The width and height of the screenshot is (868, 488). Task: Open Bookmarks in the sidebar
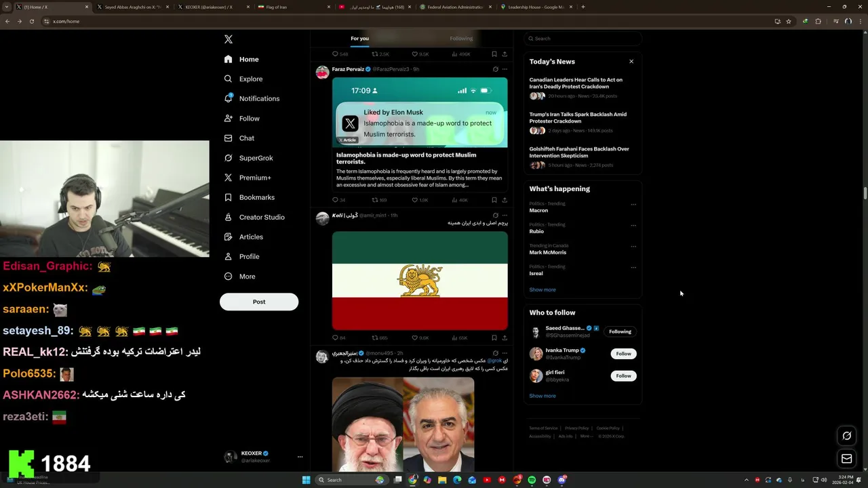(x=249, y=197)
